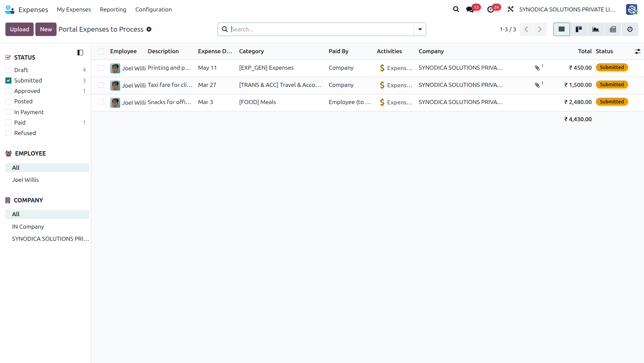Enable the Posted status filter
Screen dimensions: 644x363
point(8,101)
